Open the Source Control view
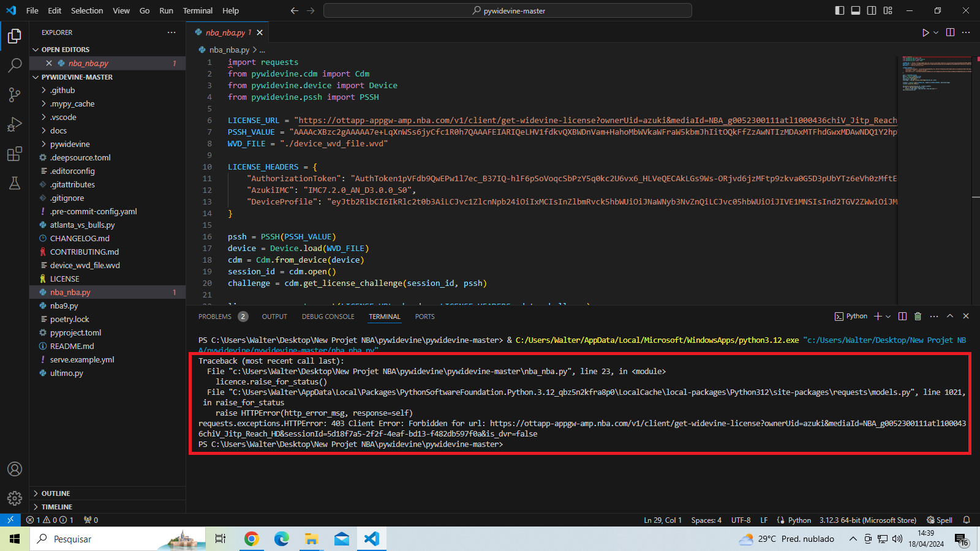980x551 pixels. pyautogui.click(x=15, y=95)
